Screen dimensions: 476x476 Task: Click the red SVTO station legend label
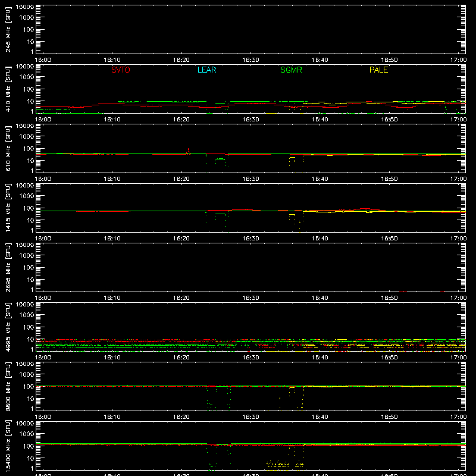tap(121, 70)
